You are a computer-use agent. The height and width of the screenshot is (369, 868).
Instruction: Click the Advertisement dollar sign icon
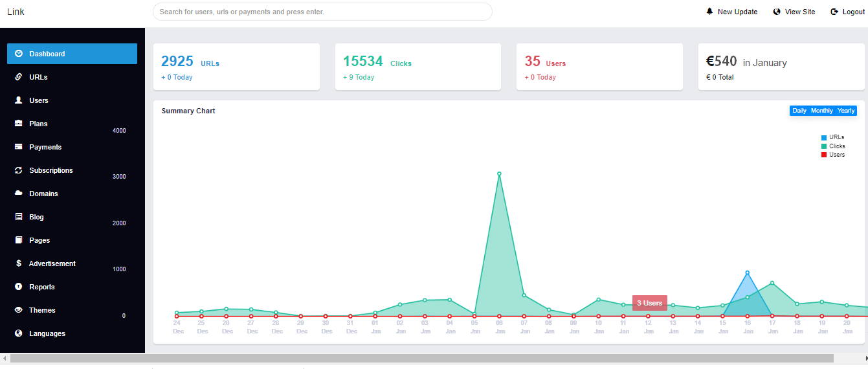[19, 263]
